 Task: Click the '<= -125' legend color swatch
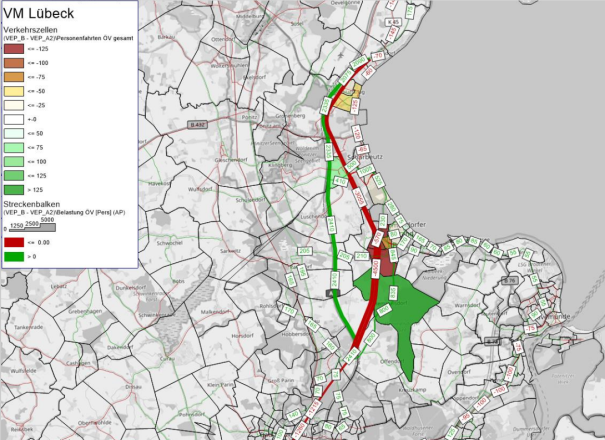pyautogui.click(x=13, y=47)
